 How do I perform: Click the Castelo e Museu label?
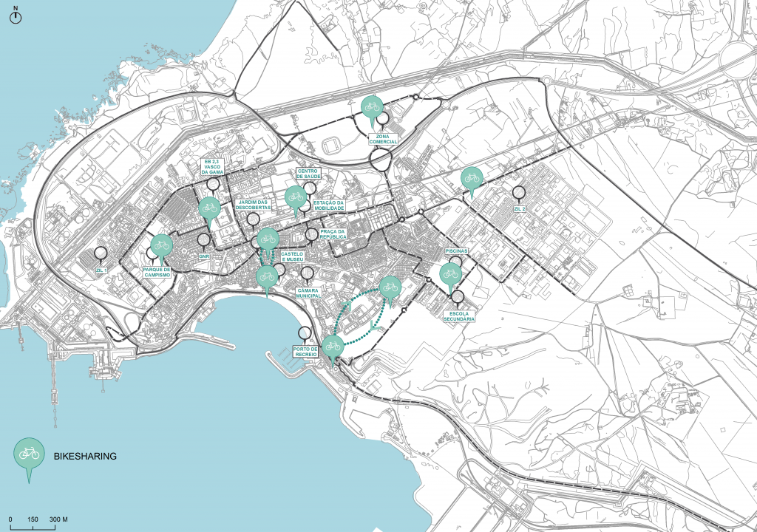coord(293,257)
